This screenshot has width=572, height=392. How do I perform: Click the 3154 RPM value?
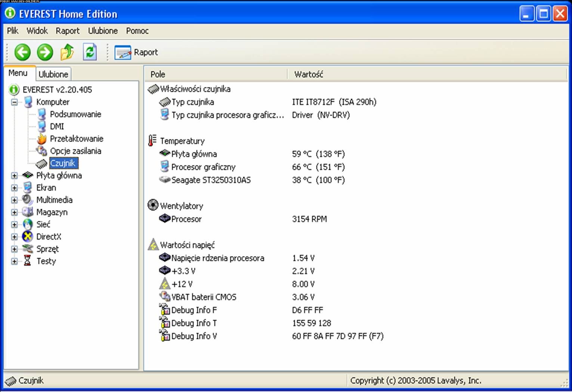tap(309, 219)
